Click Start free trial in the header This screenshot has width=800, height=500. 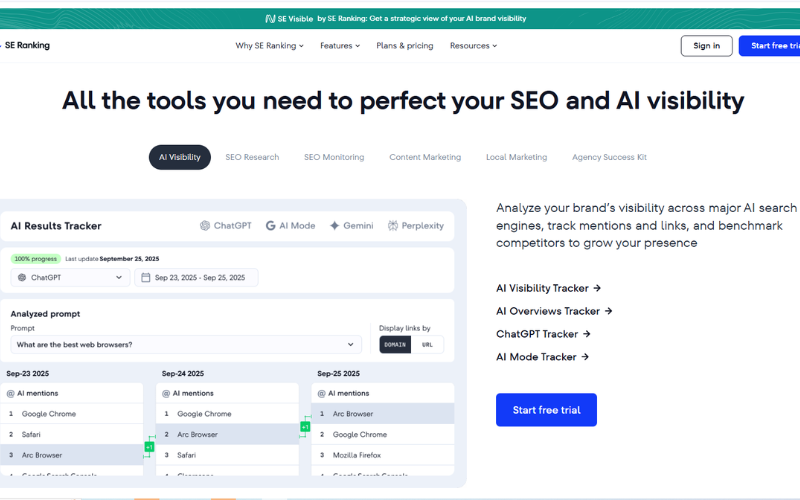770,46
